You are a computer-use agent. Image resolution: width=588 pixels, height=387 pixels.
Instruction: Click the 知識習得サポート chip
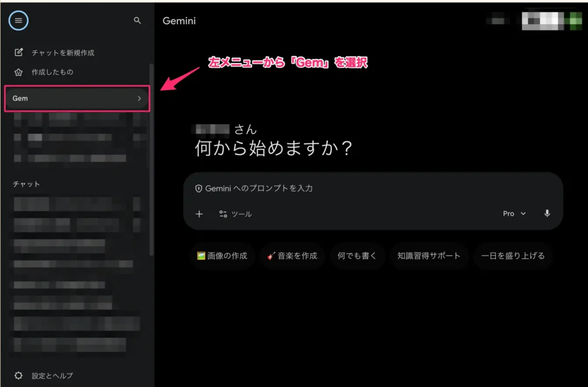pyautogui.click(x=429, y=256)
